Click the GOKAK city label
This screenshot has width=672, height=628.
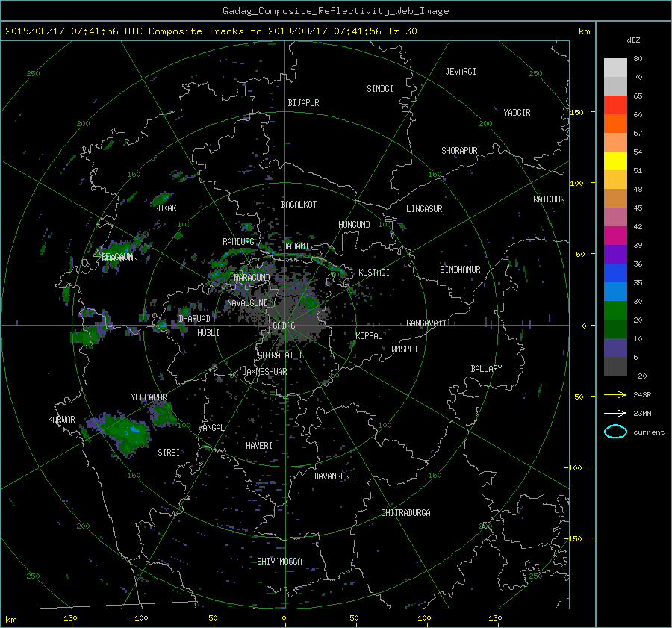(x=166, y=208)
